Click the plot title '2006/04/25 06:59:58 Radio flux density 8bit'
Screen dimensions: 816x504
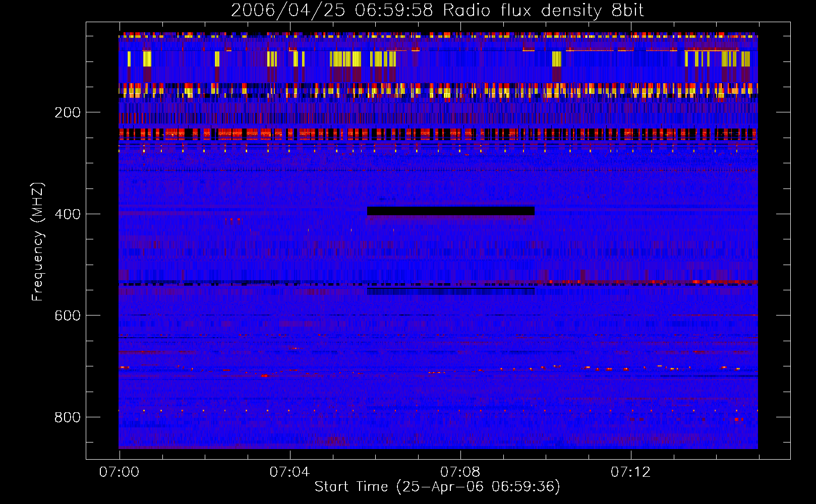point(437,10)
